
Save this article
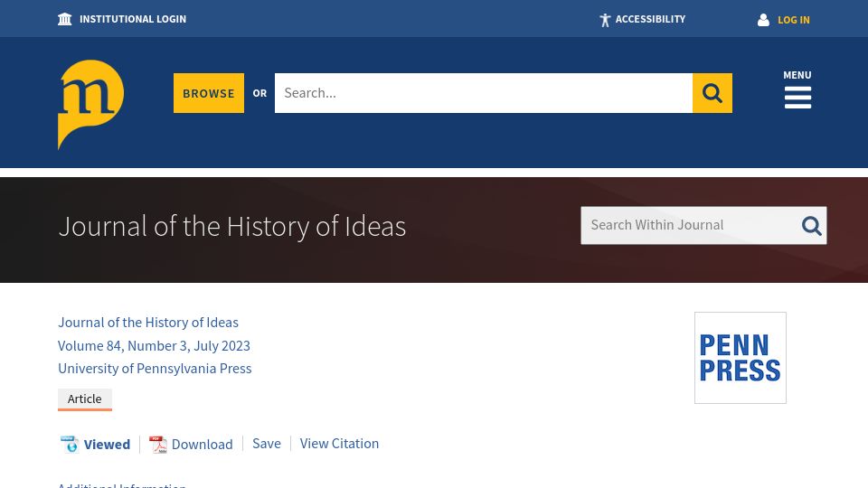pyautogui.click(x=266, y=444)
